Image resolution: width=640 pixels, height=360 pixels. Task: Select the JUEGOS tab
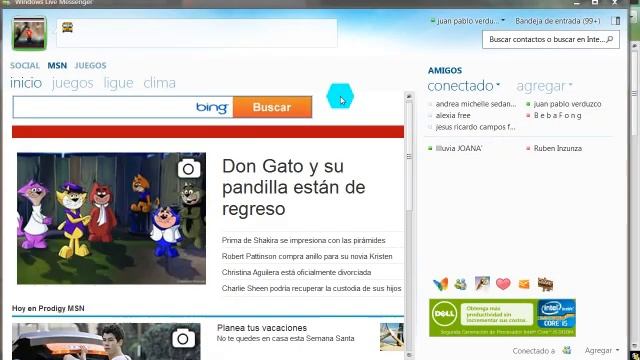pos(90,65)
